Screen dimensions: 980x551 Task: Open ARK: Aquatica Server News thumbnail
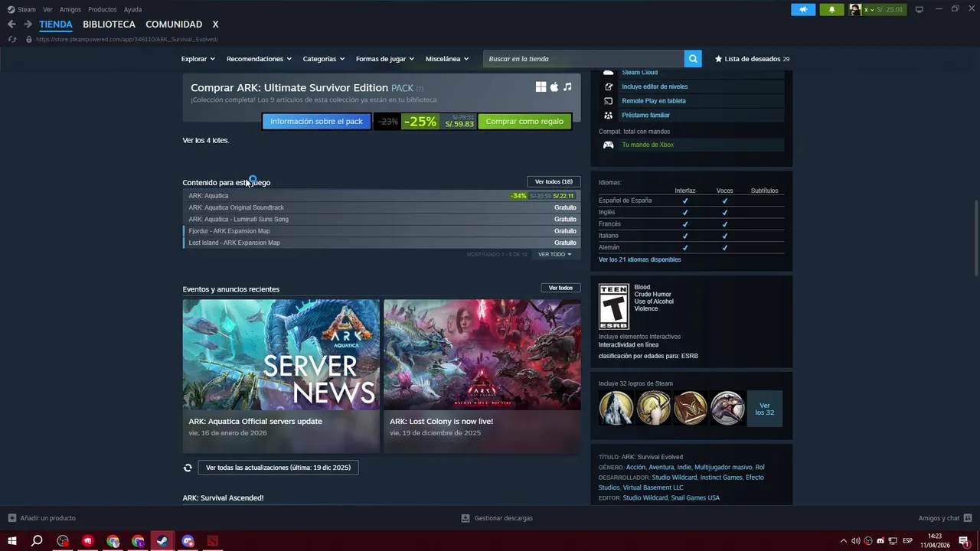coord(281,354)
